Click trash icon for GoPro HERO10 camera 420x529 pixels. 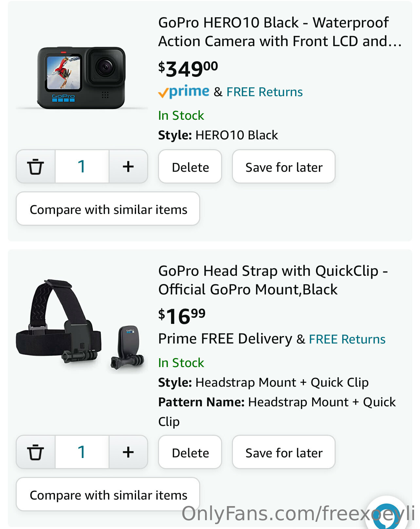click(x=35, y=167)
